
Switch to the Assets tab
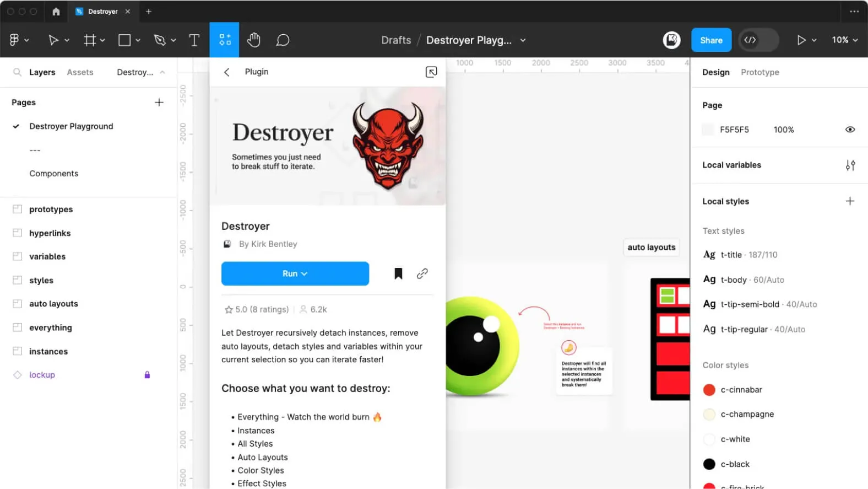coord(80,72)
